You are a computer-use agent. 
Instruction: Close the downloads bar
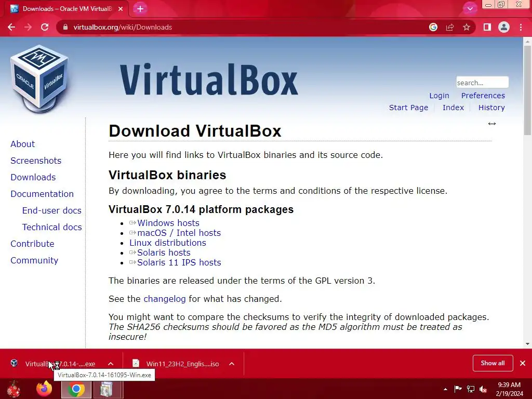coord(523,363)
